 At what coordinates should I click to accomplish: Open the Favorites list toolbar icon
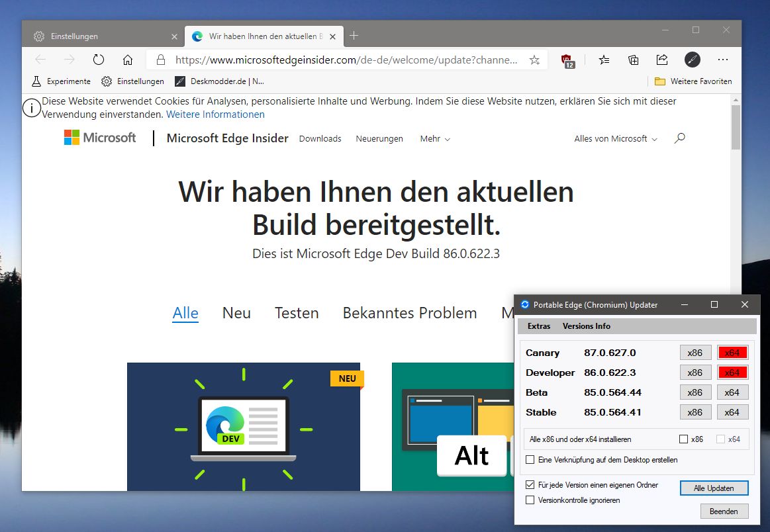click(x=604, y=60)
